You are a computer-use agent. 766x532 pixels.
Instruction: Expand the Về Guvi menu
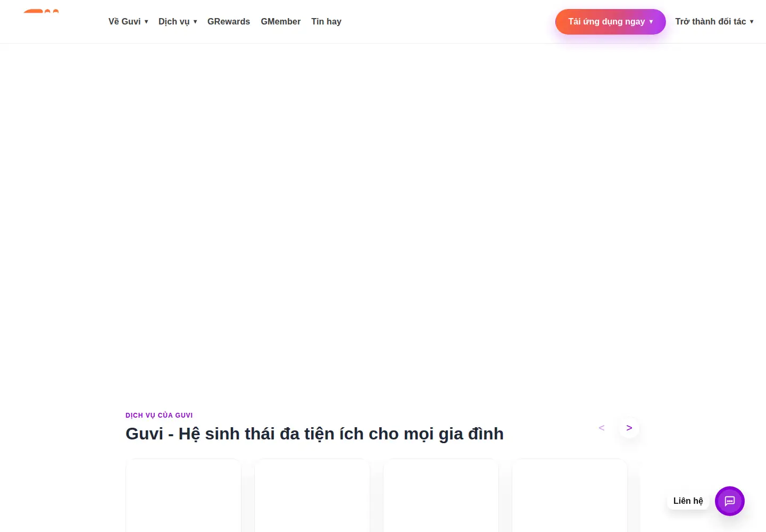128,21
